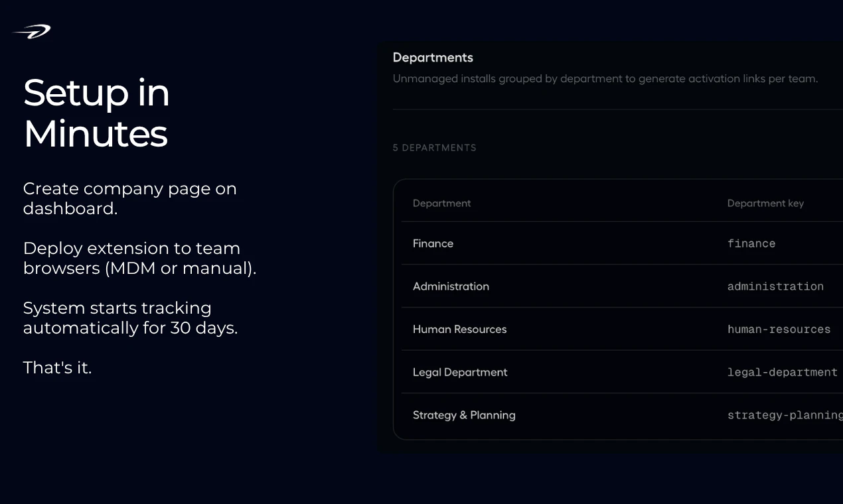Click the unmanaged installs description text
Image resolution: width=843 pixels, height=504 pixels.
pos(605,78)
